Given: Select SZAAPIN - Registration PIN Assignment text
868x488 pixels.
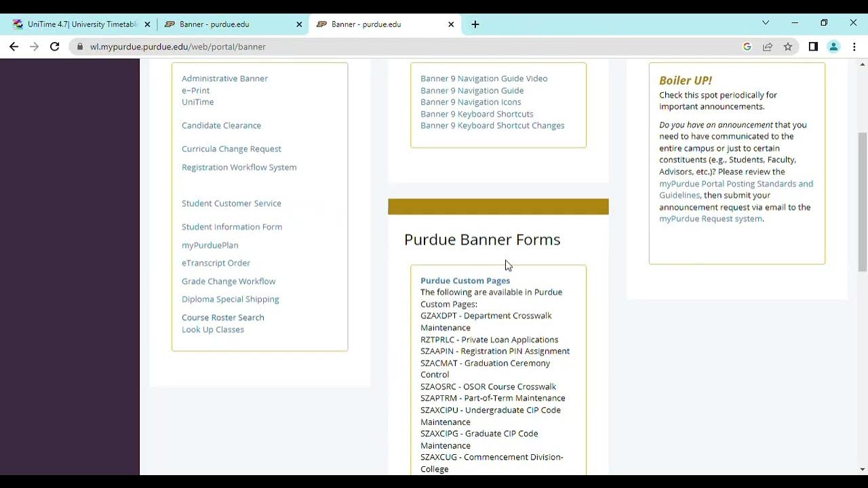Looking at the screenshot, I should click(x=495, y=351).
